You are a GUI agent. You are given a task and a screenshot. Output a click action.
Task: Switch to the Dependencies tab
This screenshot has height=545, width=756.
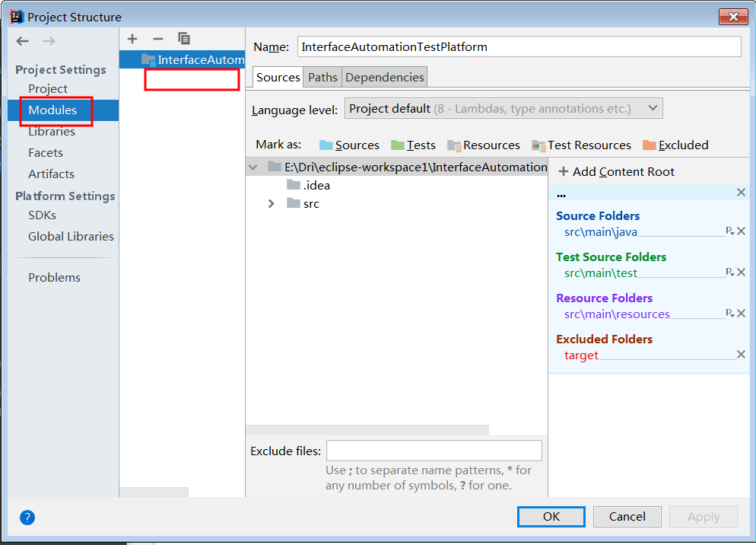pos(385,77)
